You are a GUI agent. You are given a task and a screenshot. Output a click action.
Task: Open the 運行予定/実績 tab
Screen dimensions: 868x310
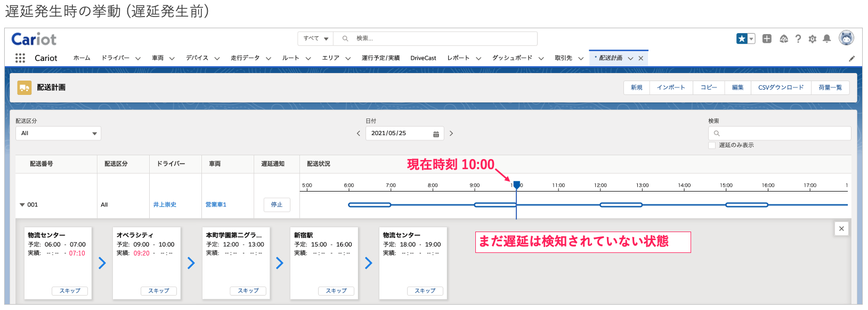[x=380, y=58]
